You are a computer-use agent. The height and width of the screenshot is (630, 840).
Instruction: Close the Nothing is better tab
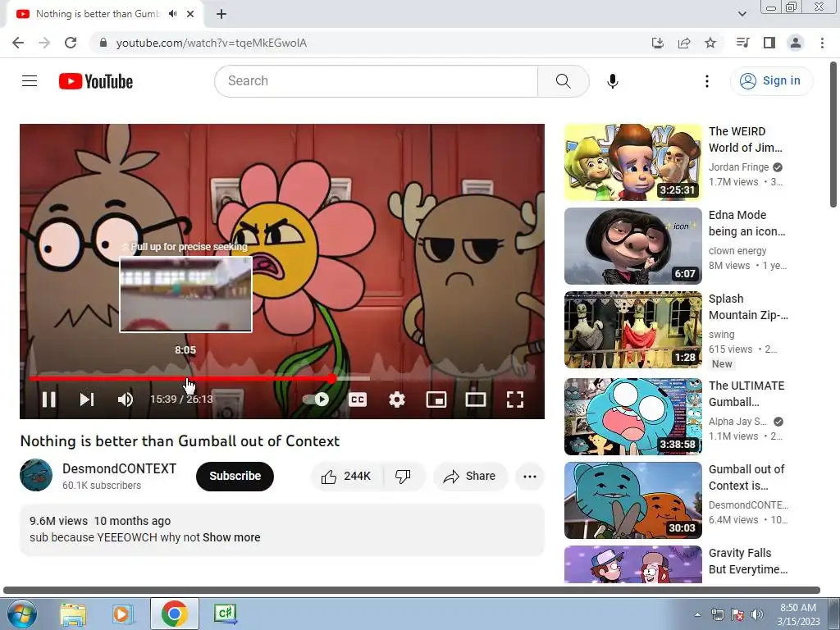(x=190, y=14)
